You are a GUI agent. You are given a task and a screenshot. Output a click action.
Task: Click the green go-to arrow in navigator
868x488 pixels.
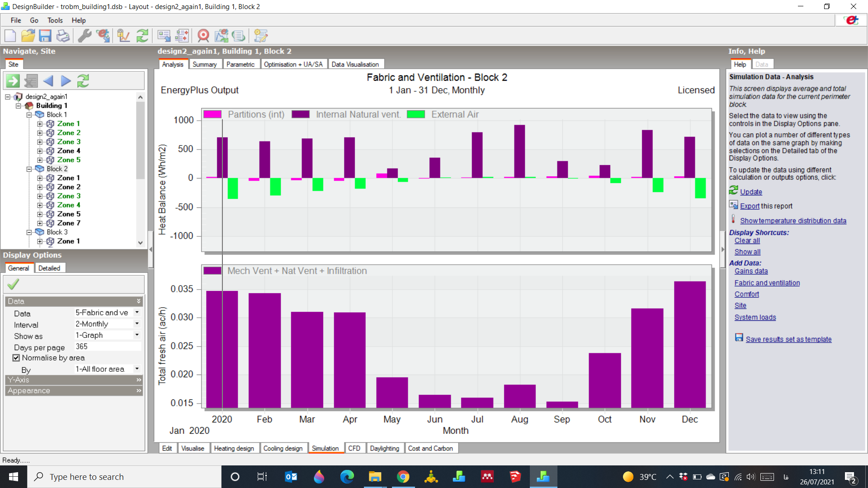13,81
